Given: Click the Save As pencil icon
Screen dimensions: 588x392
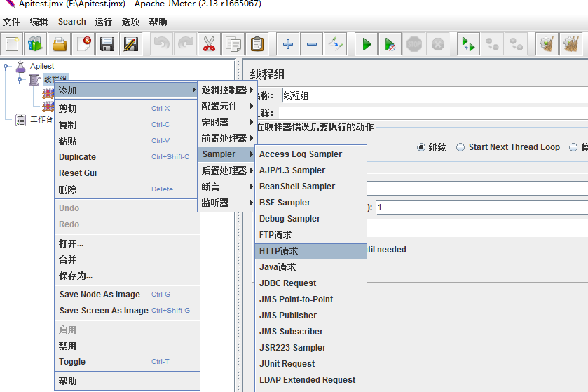Looking at the screenshot, I should point(131,44).
